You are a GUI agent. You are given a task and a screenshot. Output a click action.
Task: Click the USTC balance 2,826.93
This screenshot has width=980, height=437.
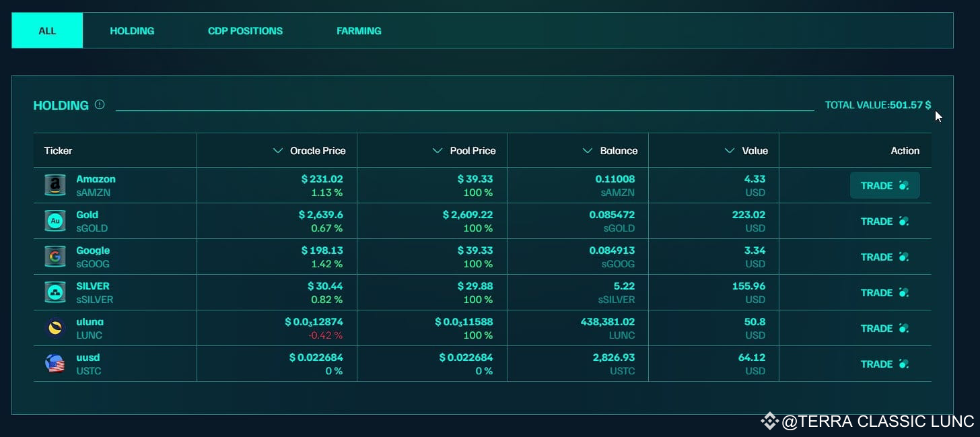(614, 358)
